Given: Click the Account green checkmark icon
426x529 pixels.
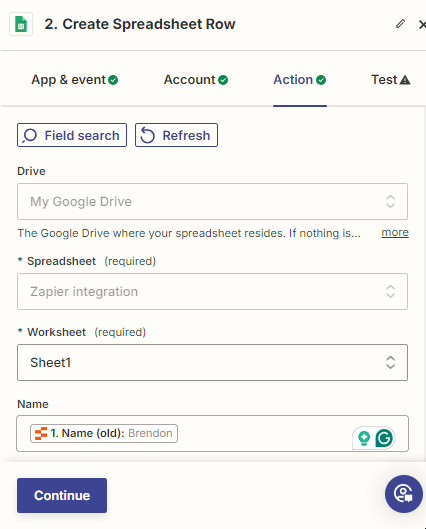Looking at the screenshot, I should (x=223, y=80).
